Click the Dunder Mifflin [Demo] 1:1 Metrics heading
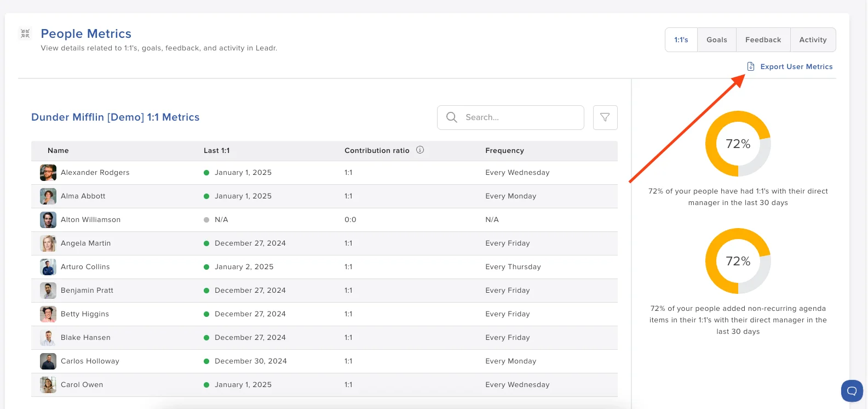Screen dimensions: 868x409 coord(116,117)
